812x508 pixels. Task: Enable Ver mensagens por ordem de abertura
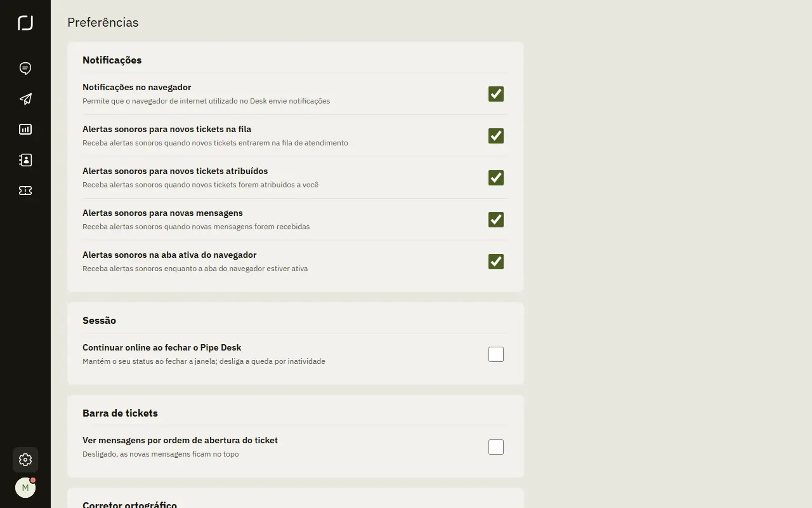(496, 447)
